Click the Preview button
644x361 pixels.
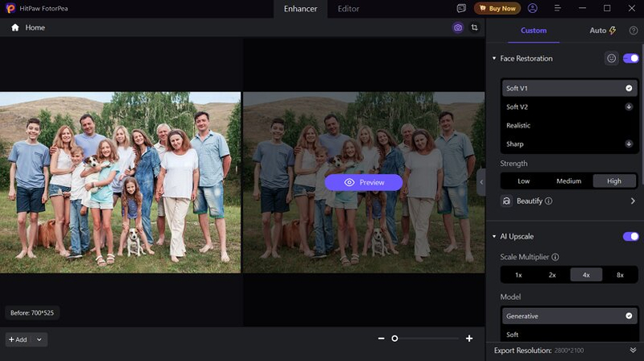click(x=363, y=182)
